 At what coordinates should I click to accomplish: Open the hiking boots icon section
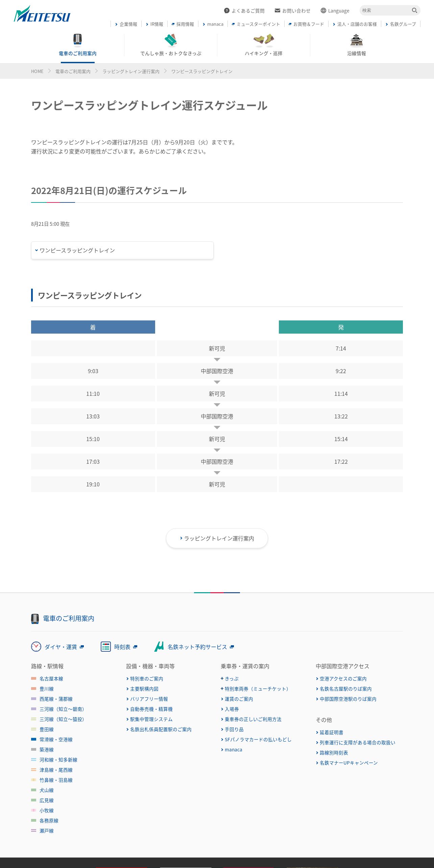264,40
